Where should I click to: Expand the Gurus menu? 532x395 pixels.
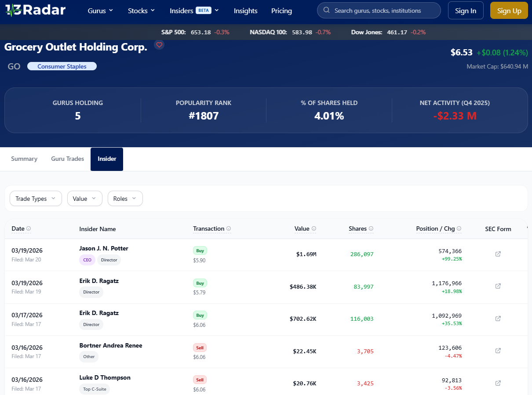[x=101, y=11]
